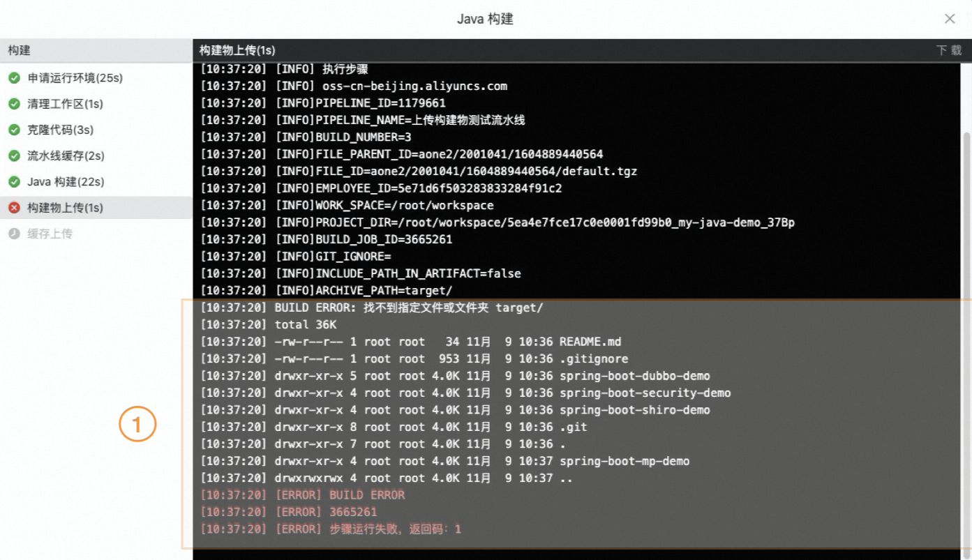Click the spring-boot-mp-demo listing line

pyautogui.click(x=445, y=461)
